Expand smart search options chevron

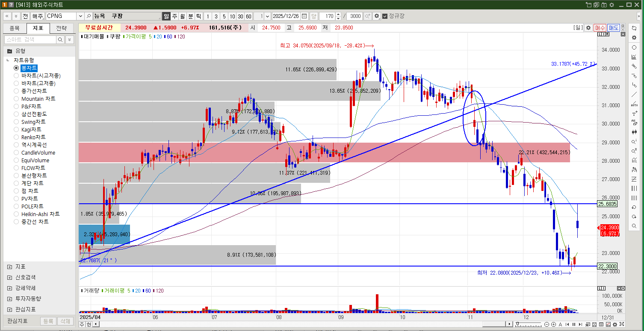pos(69,39)
